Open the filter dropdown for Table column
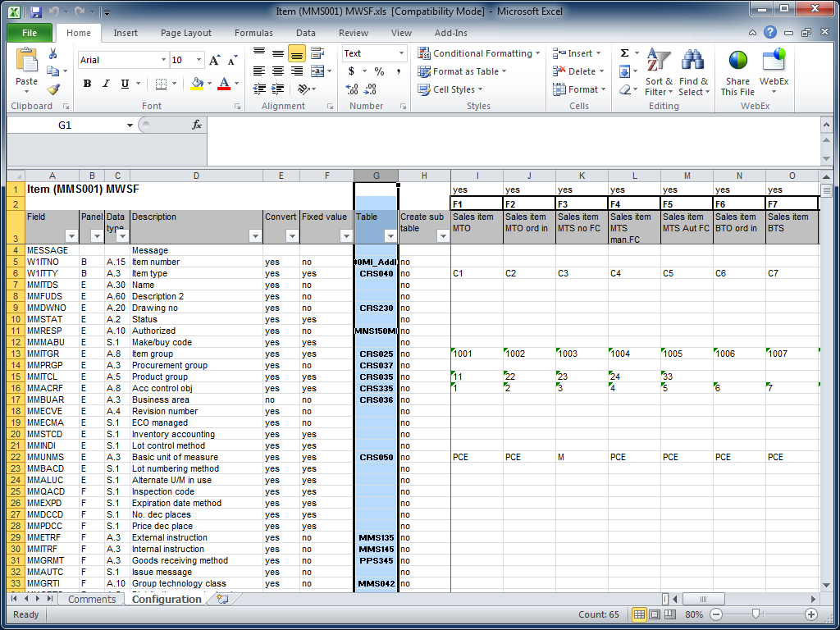The height and width of the screenshot is (630, 840). coord(390,236)
